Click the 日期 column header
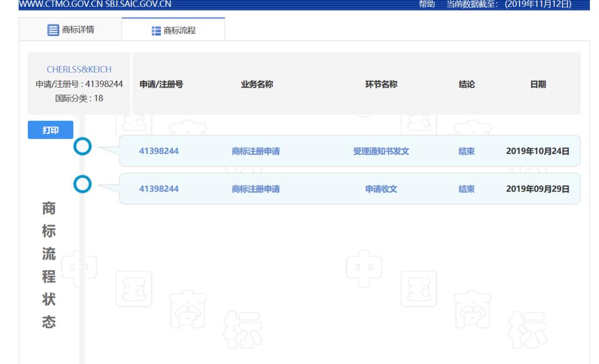Viewport: 599px width, 364px height. coord(537,84)
